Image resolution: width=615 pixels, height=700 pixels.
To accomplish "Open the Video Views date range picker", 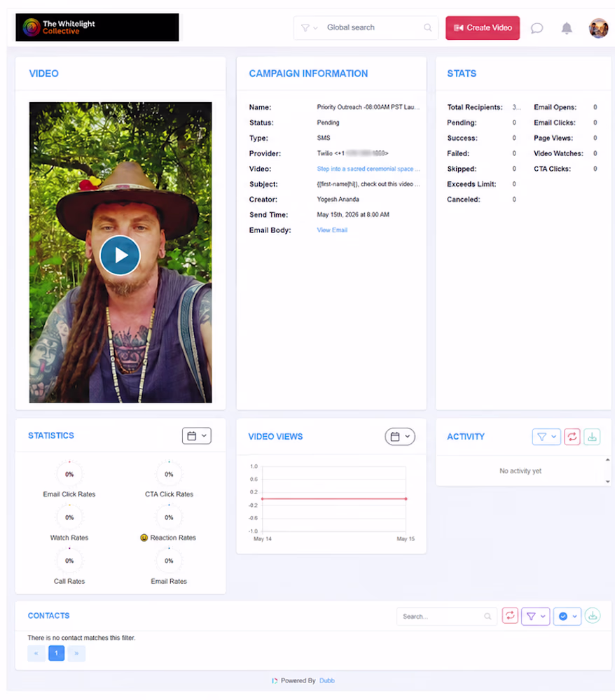I will [x=400, y=437].
